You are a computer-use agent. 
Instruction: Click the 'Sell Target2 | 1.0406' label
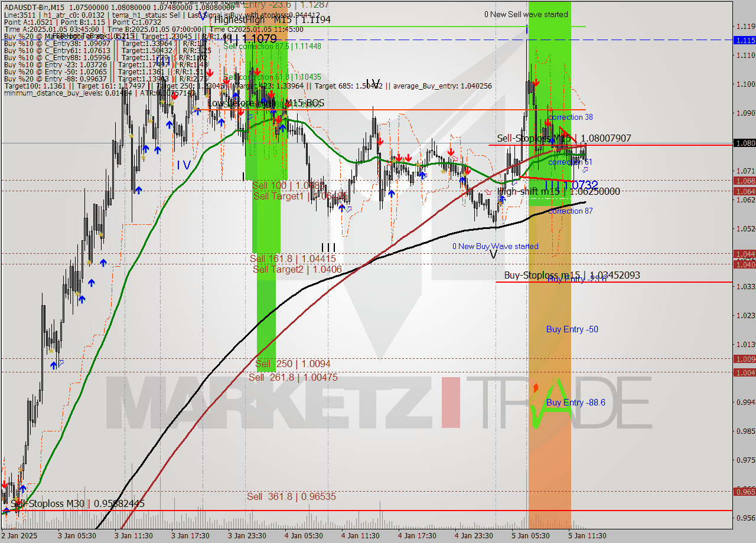coord(297,269)
